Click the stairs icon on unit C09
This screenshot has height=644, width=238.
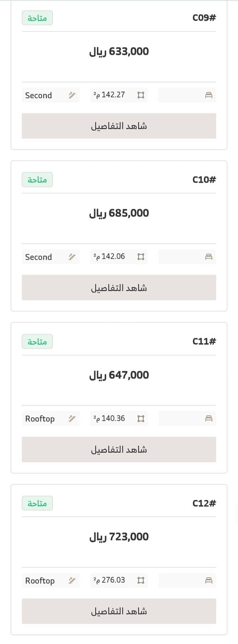click(x=72, y=95)
